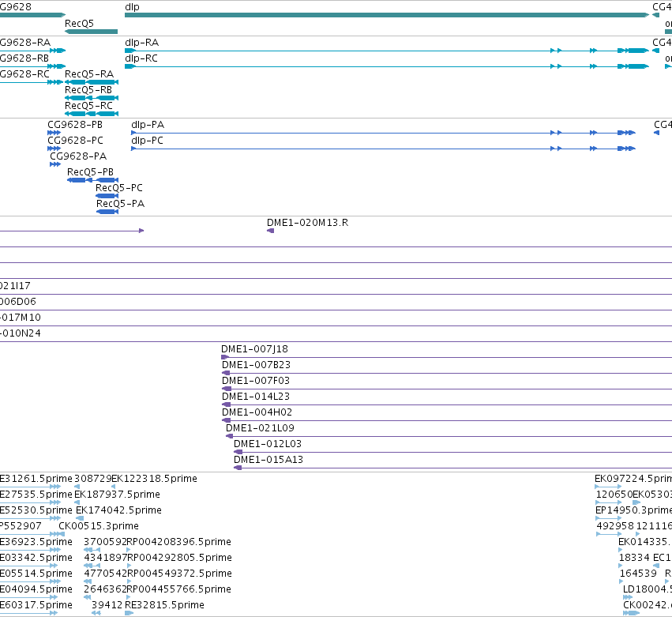Image resolution: width=672 pixels, height=617 pixels.
Task: Open the RecQ5-RC transcript label
Action: click(88, 106)
